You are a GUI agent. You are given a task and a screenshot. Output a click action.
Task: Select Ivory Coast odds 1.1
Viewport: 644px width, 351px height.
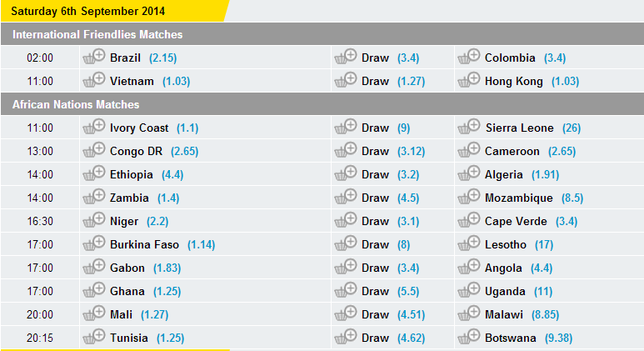click(x=187, y=128)
